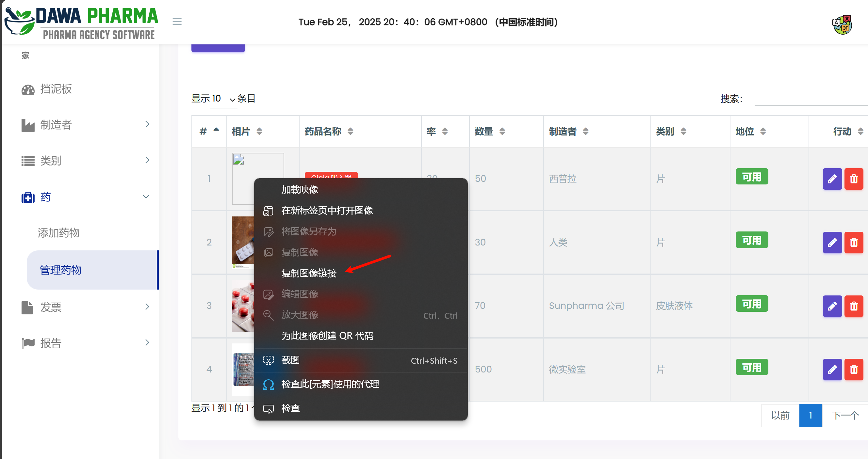Choose 检查此[元素]使用的代理 in context menu
Viewport: 868px width, 459px height.
361,384
